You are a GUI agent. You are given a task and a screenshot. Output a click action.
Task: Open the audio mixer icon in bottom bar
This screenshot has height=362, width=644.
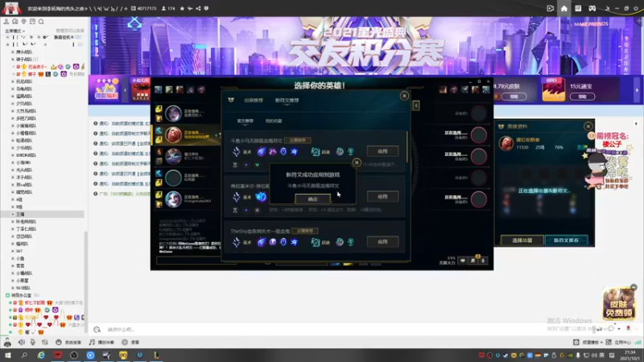coord(44,342)
